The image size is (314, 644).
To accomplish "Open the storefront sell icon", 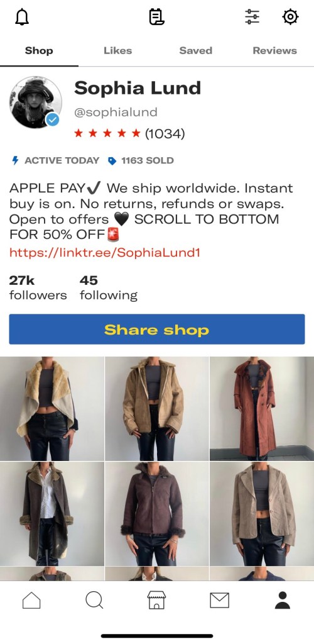I will click(x=156, y=600).
